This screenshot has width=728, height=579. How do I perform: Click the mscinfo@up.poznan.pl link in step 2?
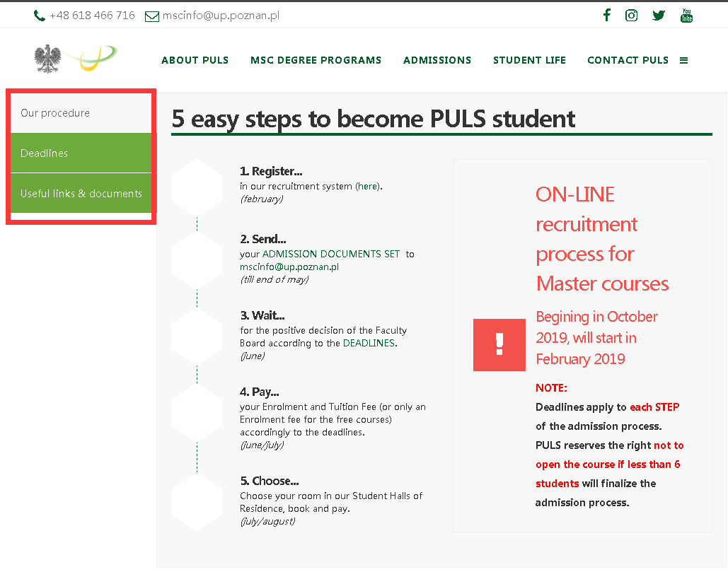(x=289, y=267)
